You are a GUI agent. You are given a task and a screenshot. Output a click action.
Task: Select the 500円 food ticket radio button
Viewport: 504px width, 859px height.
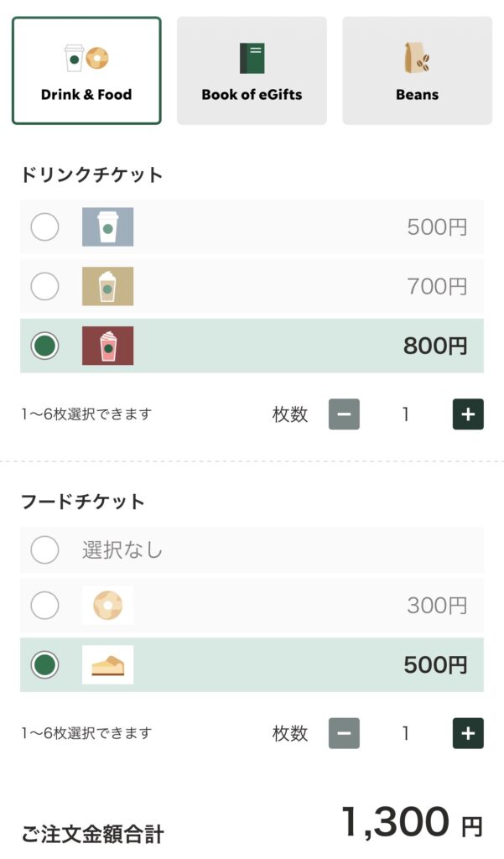click(x=44, y=665)
